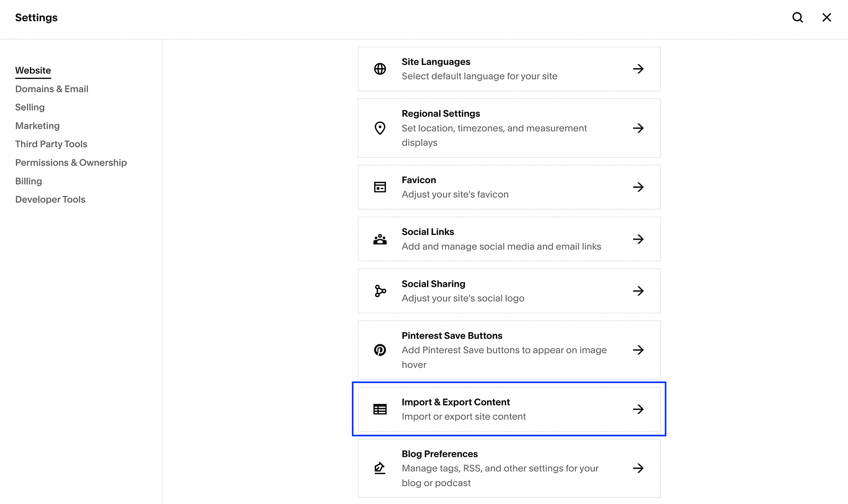
Task: Click the Import & Export table icon
Action: coord(380,409)
